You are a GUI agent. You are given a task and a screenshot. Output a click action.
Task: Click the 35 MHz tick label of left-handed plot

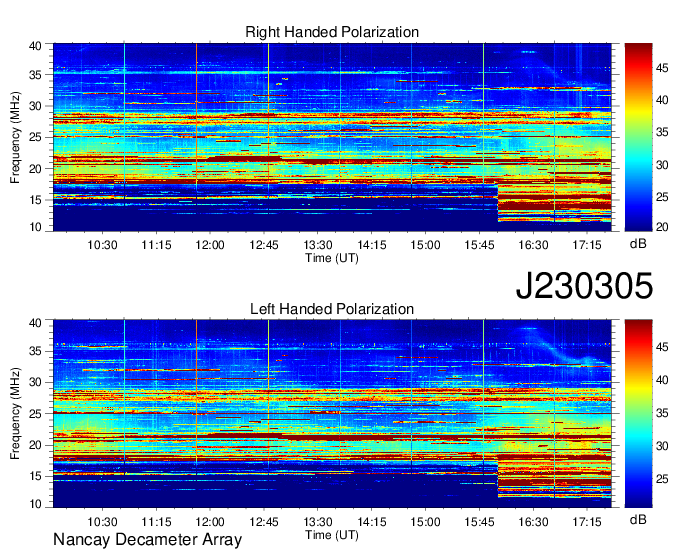(35, 351)
